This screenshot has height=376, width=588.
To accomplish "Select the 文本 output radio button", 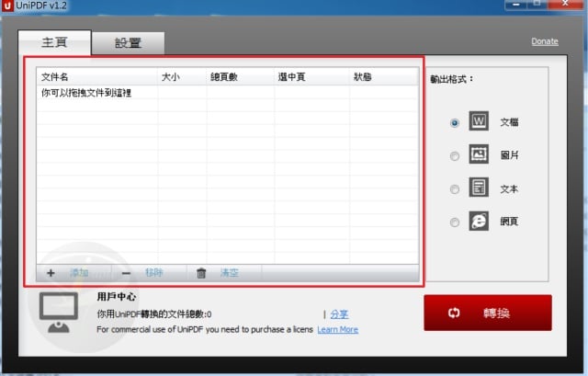I will coord(455,189).
